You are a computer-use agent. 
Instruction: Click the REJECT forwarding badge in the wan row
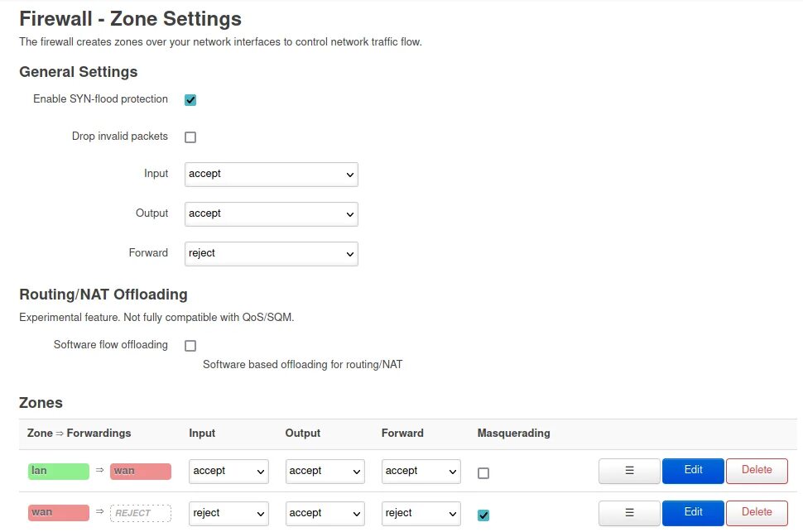point(140,514)
